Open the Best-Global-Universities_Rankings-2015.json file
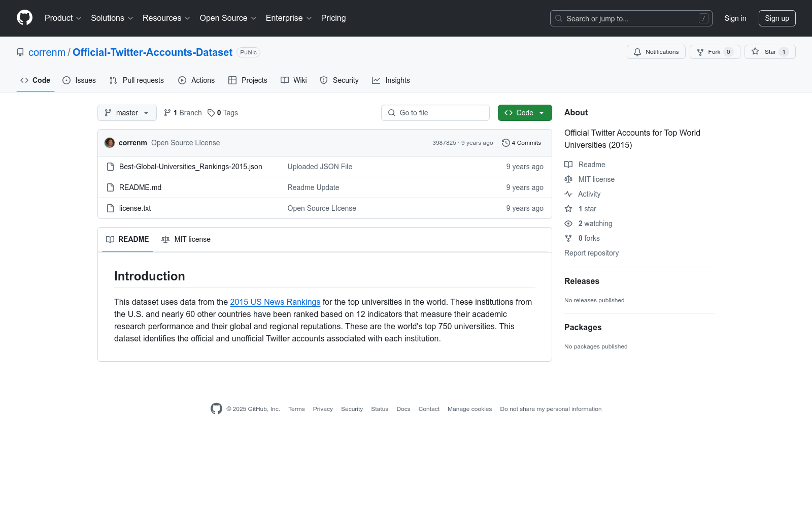 coord(190,167)
